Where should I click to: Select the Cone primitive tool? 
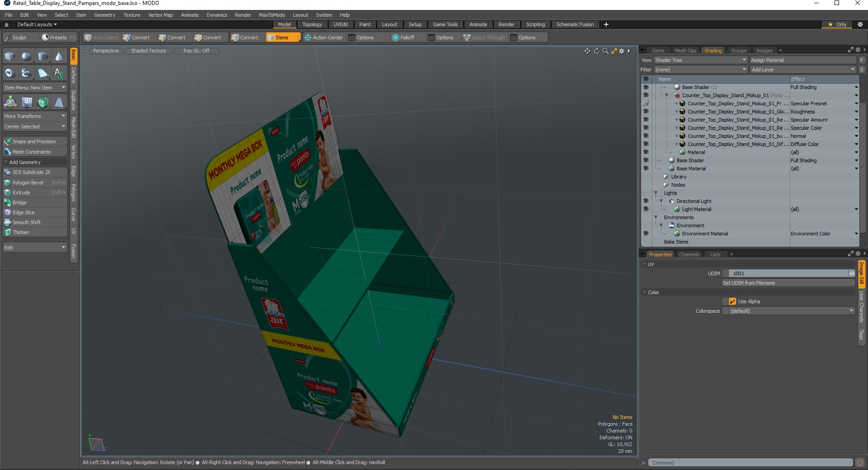coord(59,56)
